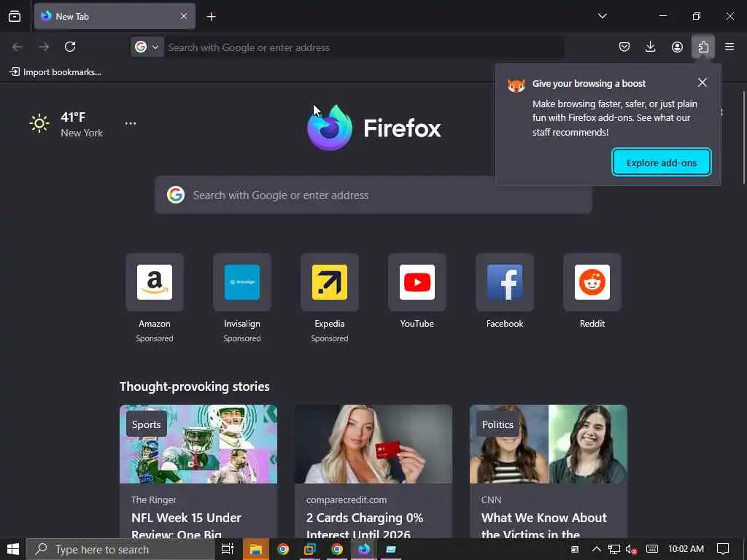Click the back navigation arrow
The height and width of the screenshot is (560, 747).
click(x=18, y=47)
